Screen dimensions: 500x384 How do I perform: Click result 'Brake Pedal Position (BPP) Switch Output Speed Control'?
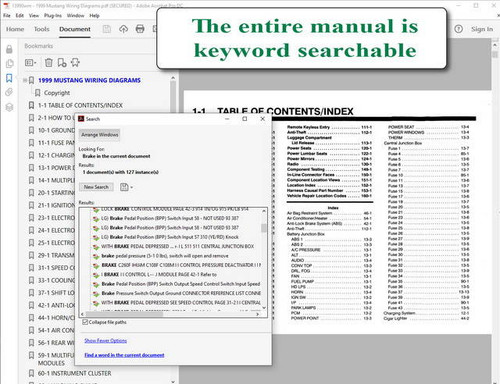coord(181,284)
